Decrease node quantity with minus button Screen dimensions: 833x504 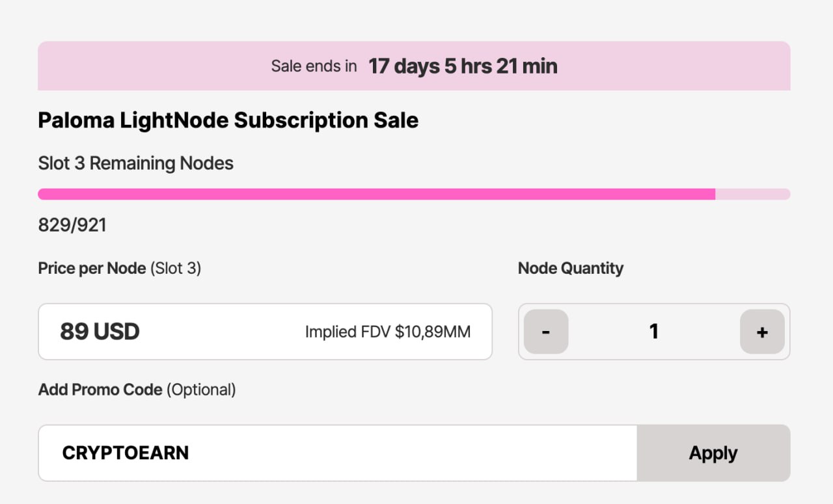pyautogui.click(x=546, y=332)
